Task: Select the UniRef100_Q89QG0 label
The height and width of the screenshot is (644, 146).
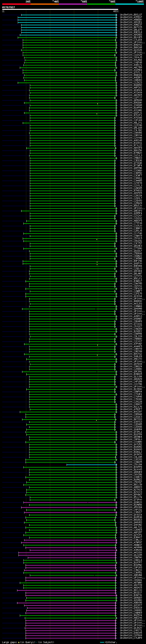Action: click(131, 598)
